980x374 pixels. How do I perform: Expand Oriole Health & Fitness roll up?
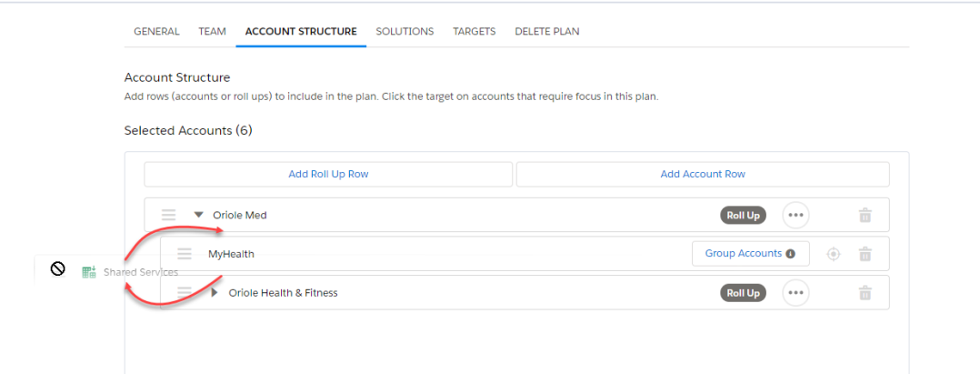click(215, 292)
